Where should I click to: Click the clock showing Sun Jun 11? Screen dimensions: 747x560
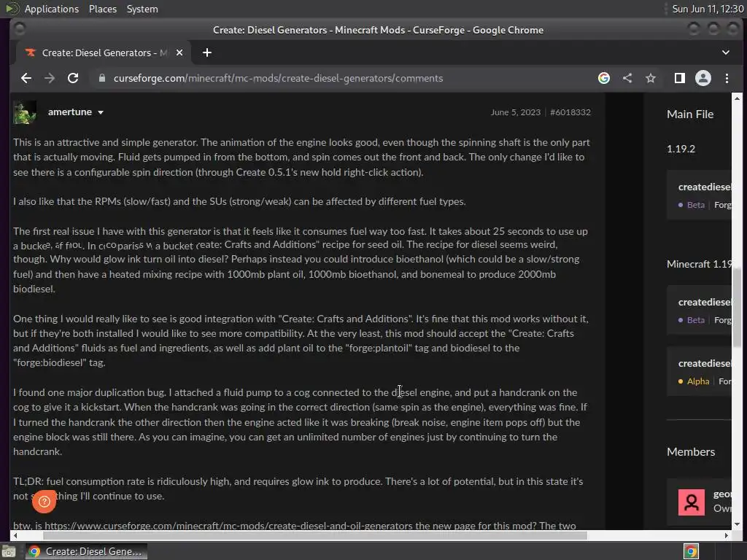(x=708, y=9)
